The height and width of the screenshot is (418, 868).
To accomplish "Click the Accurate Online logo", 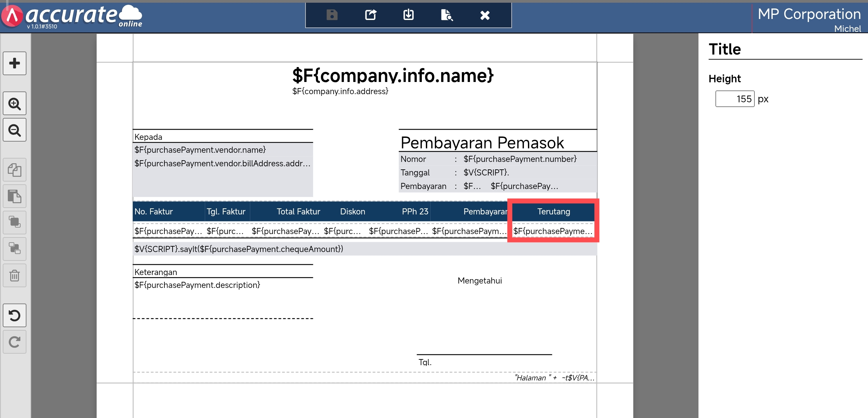I will pos(72,16).
